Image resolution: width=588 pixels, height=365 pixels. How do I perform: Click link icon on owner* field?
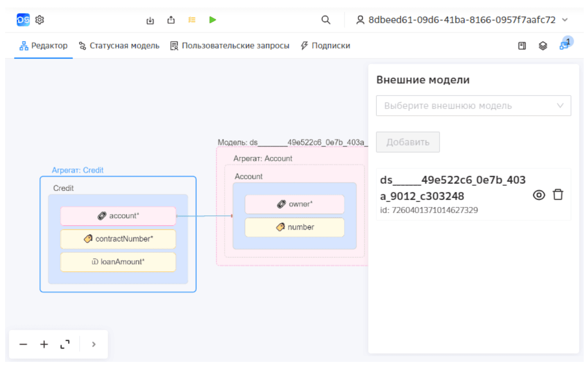(x=281, y=204)
